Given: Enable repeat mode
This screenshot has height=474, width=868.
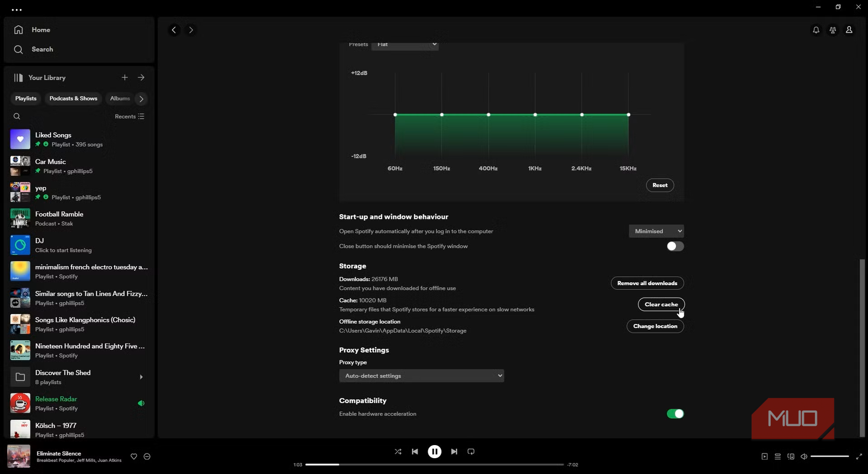Looking at the screenshot, I should (470, 451).
